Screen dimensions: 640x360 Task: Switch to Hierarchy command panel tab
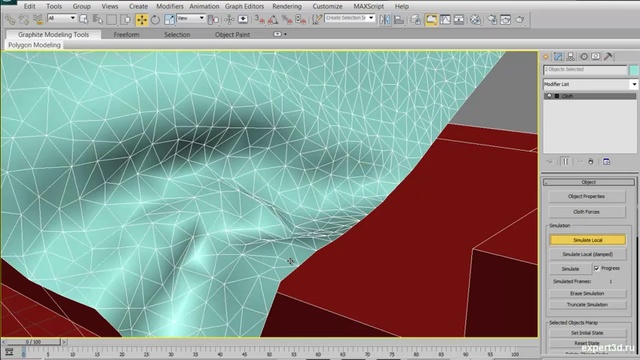571,57
